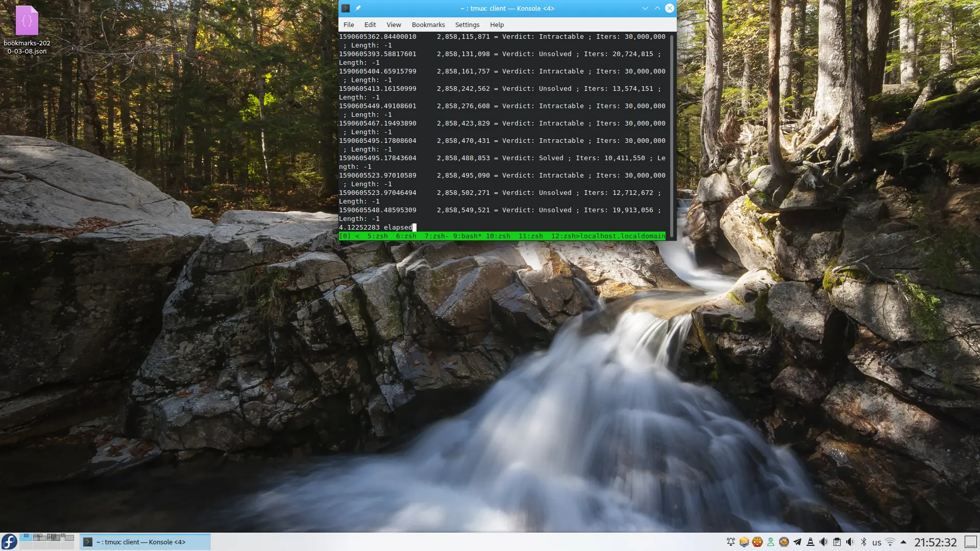Switch to the first virtual desktop in pager
Viewport: 980px width, 551px height.
[26, 538]
